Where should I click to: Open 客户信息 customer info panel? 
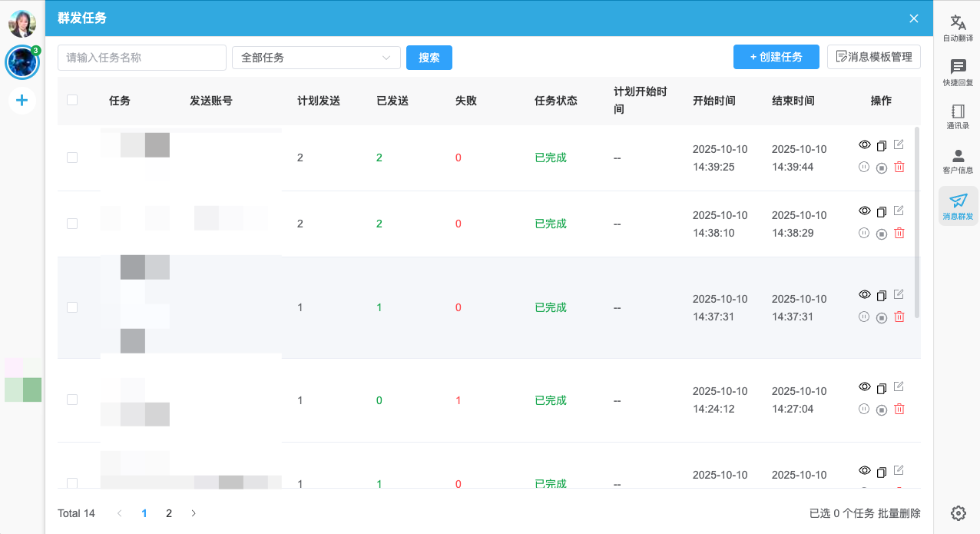click(958, 161)
